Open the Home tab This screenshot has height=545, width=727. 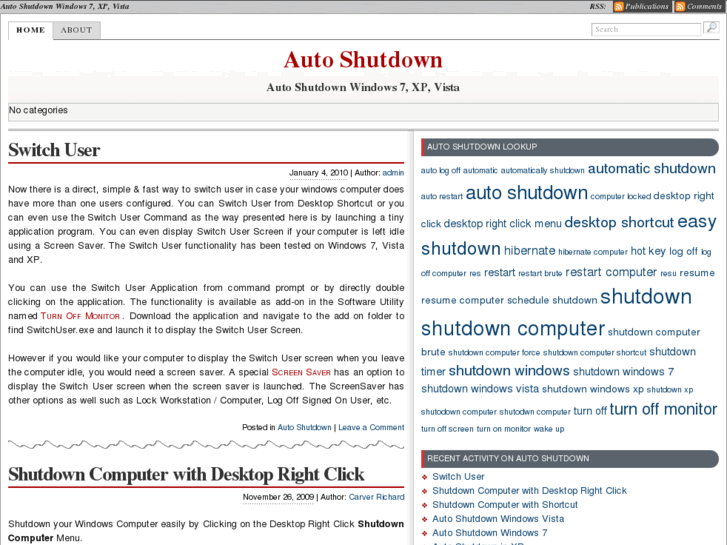[x=31, y=30]
